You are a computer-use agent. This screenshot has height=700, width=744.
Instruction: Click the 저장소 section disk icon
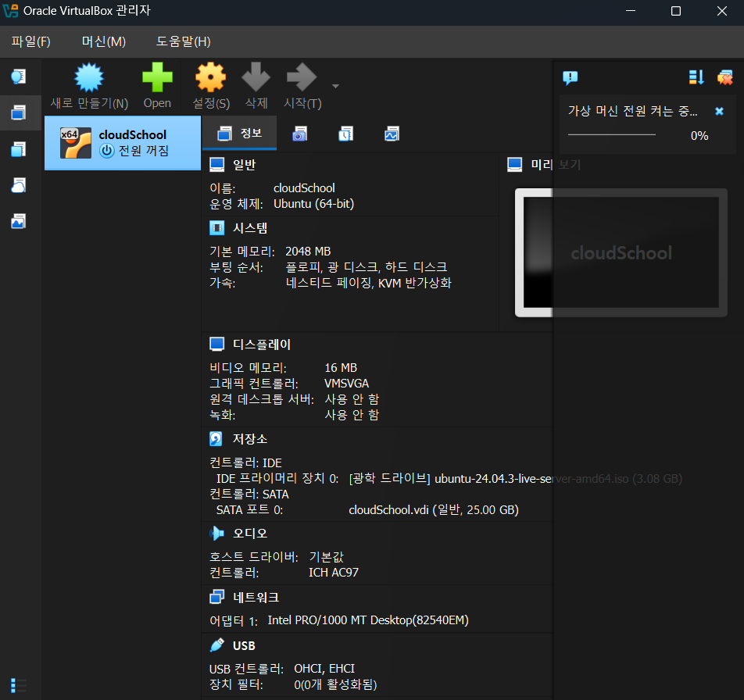(x=216, y=439)
